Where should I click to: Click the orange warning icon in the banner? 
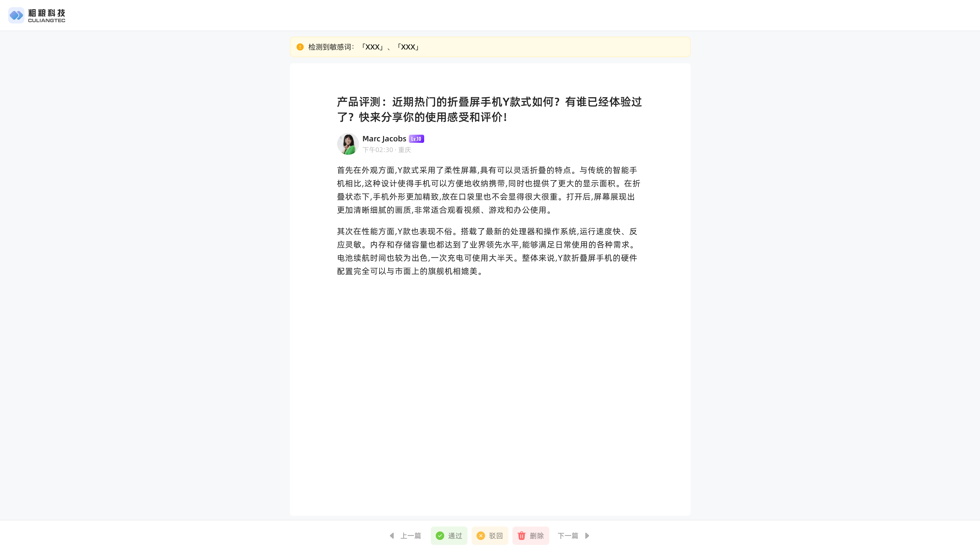click(300, 47)
